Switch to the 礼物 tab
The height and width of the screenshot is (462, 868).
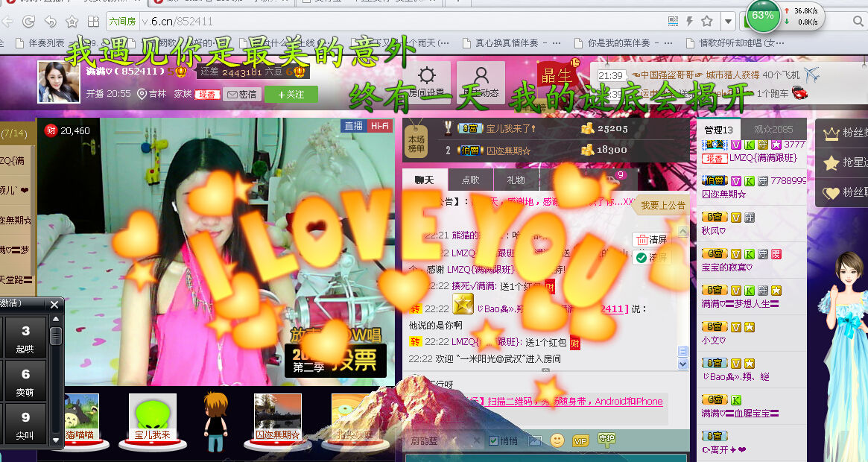(516, 180)
